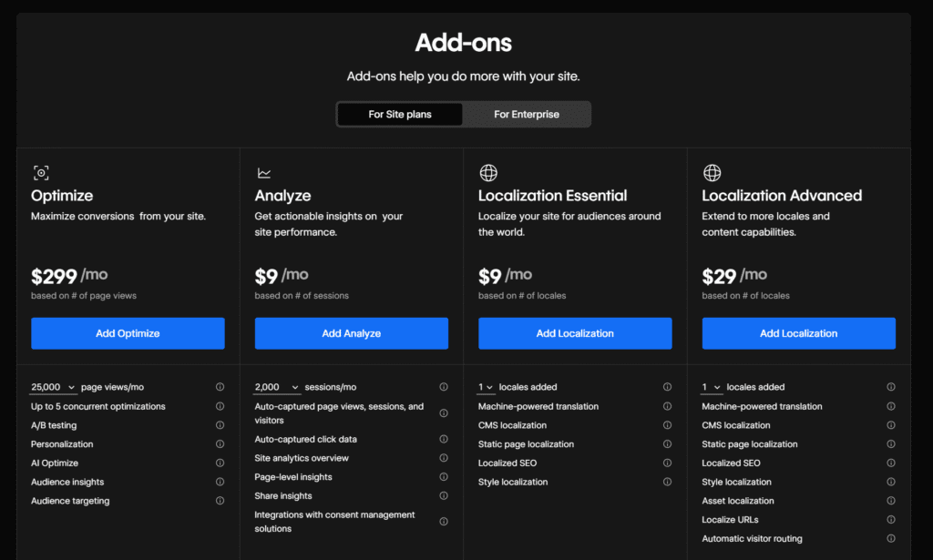Screen dimensions: 933x560
Task: Open the info tooltip for Automatic visitor routing
Action: click(x=891, y=538)
